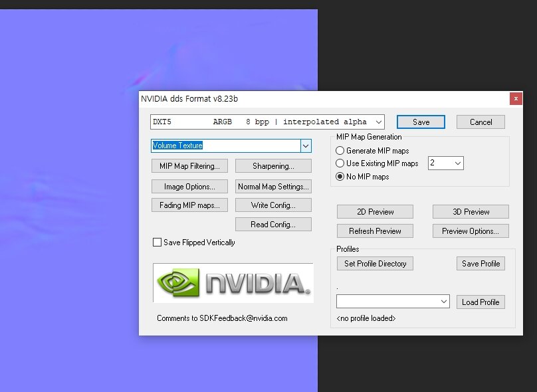Expand the Volume Texture type dropdown arrow

pyautogui.click(x=306, y=146)
